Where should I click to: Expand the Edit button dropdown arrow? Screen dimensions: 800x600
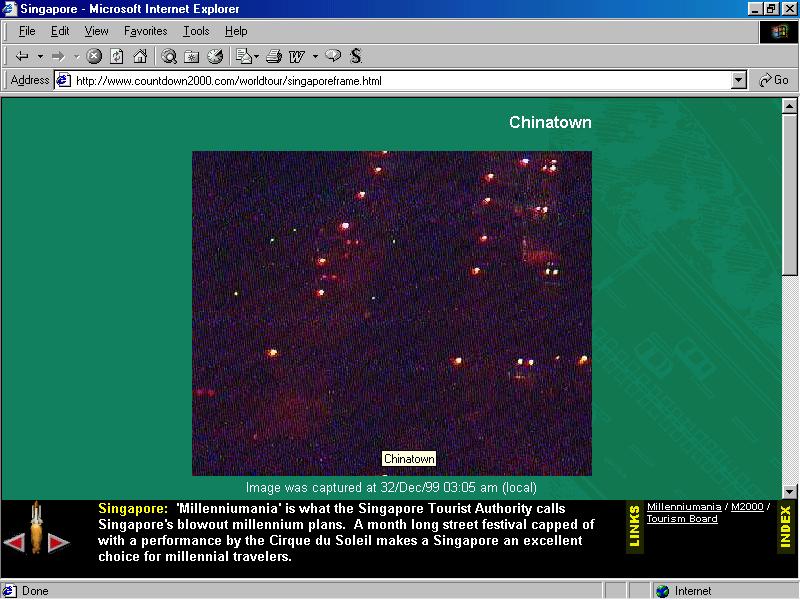315,56
